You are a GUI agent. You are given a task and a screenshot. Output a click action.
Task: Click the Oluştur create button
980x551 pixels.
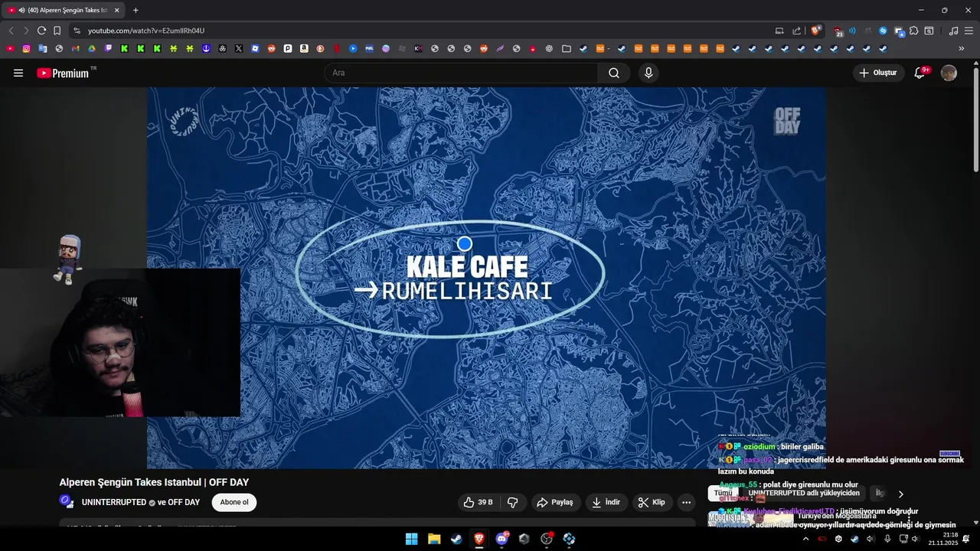(x=879, y=73)
